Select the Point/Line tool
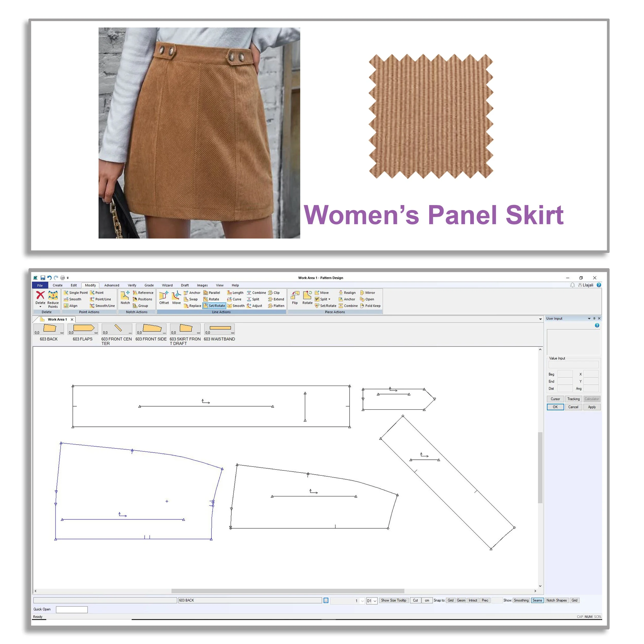The width and height of the screenshot is (644, 644). 100,299
